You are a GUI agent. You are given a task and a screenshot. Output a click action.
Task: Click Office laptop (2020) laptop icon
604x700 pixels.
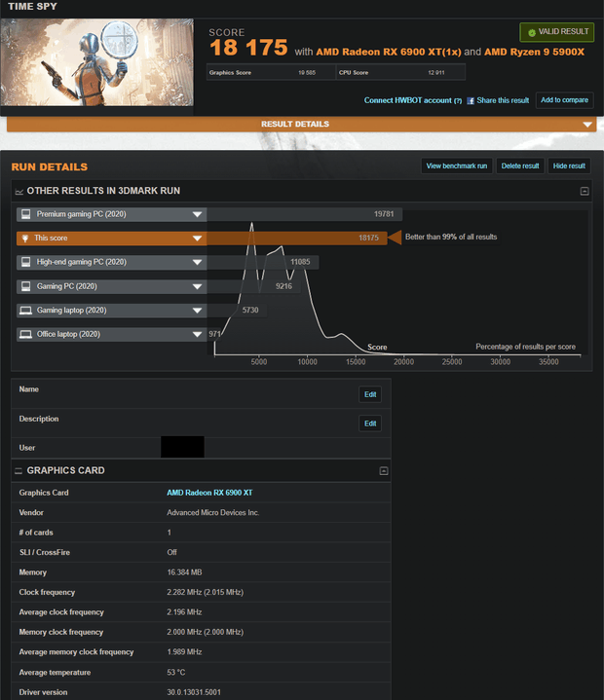26,334
